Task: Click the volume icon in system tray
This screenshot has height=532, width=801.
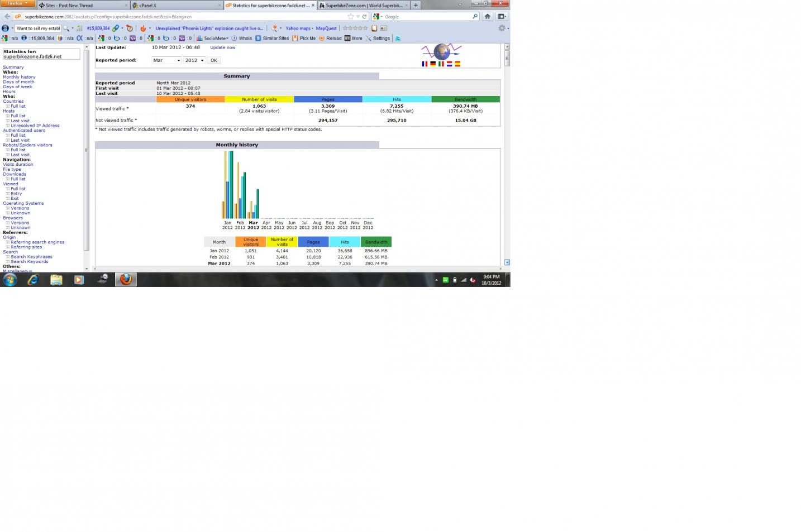Action: [472, 280]
